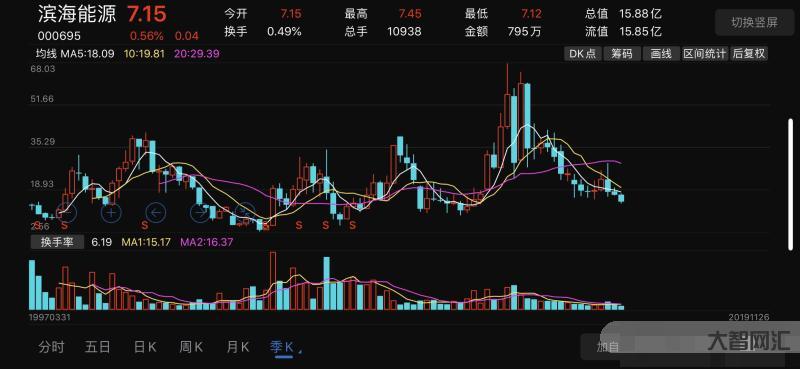
Task: Click the turnover rate value 6.19
Action: (x=102, y=242)
